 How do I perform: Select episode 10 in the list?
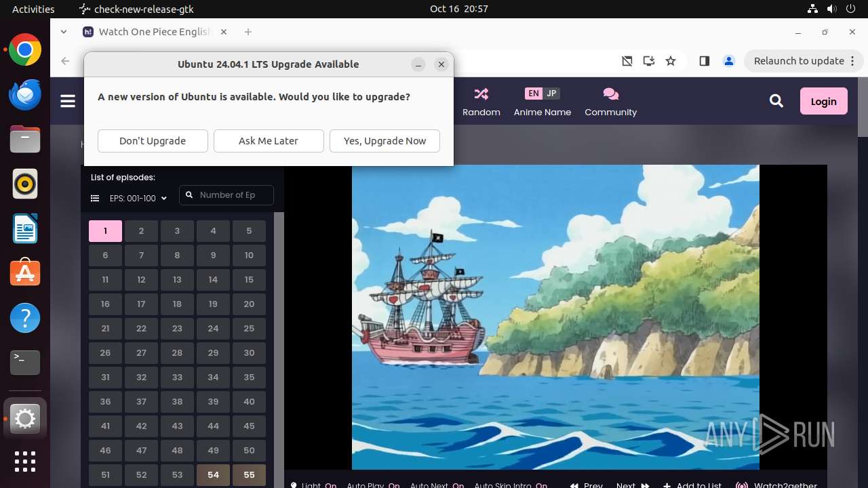[249, 256]
